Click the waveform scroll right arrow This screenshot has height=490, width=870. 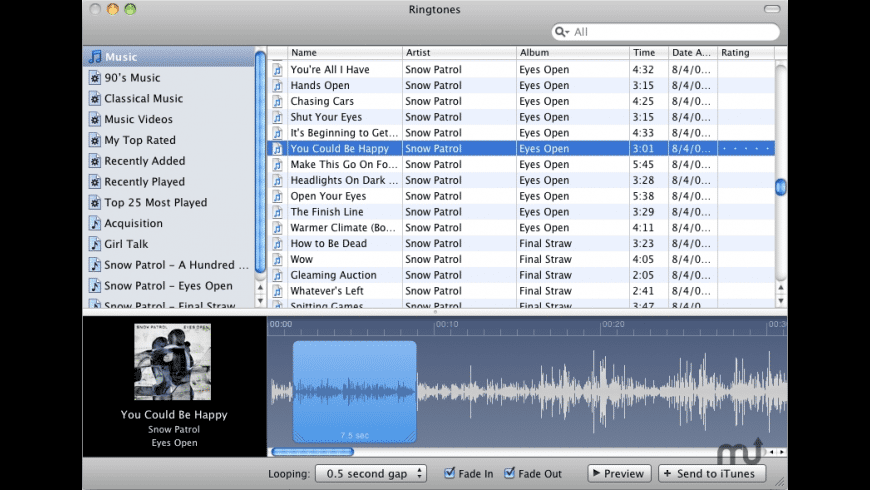pyautogui.click(x=782, y=452)
